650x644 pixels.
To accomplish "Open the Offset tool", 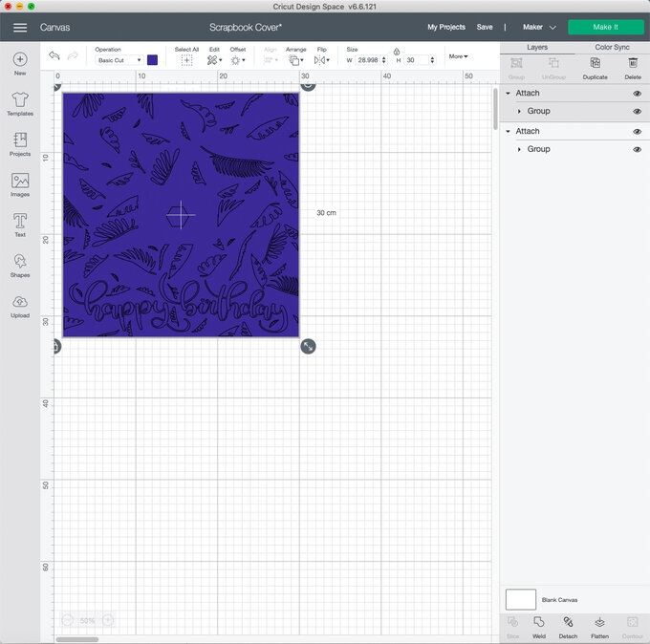I will tap(237, 60).
